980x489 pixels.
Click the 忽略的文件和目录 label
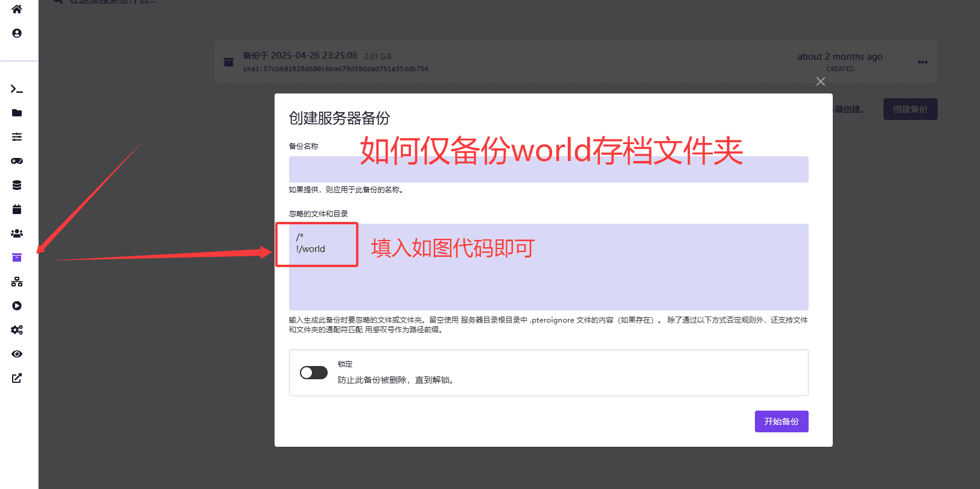(x=319, y=214)
